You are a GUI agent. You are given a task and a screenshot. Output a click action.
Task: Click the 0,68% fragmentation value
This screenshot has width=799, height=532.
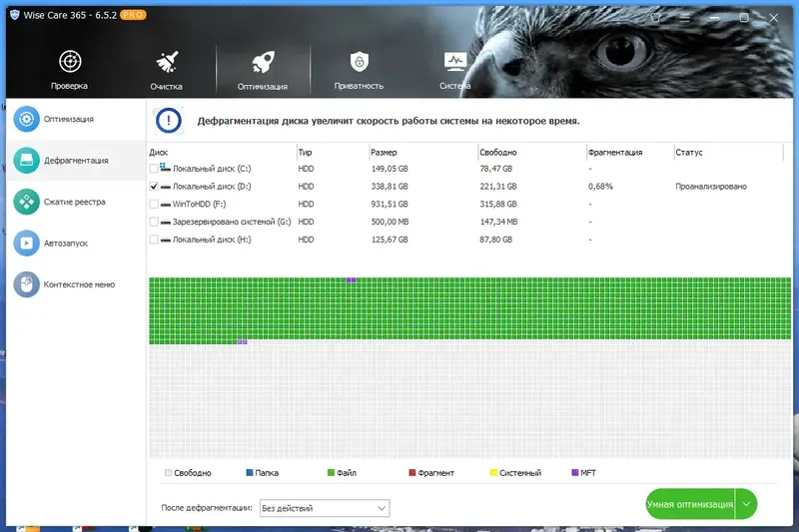coord(600,187)
